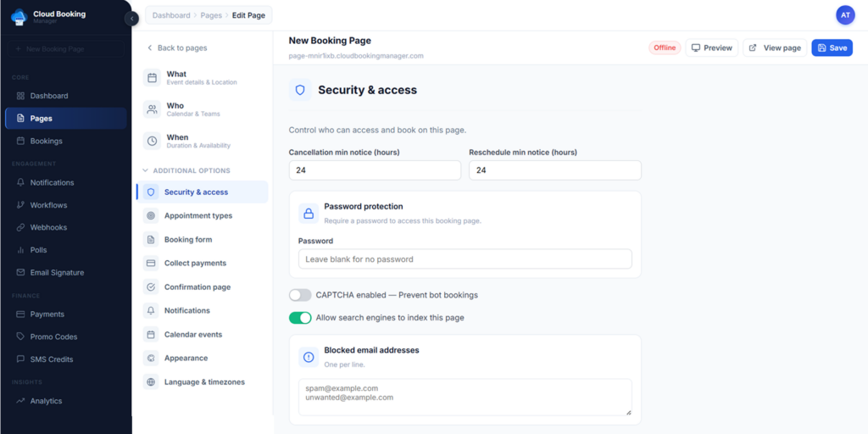Viewport: 868px width, 434px height.
Task: Click the Cloud Booking Manager logo icon
Action: pos(19,17)
